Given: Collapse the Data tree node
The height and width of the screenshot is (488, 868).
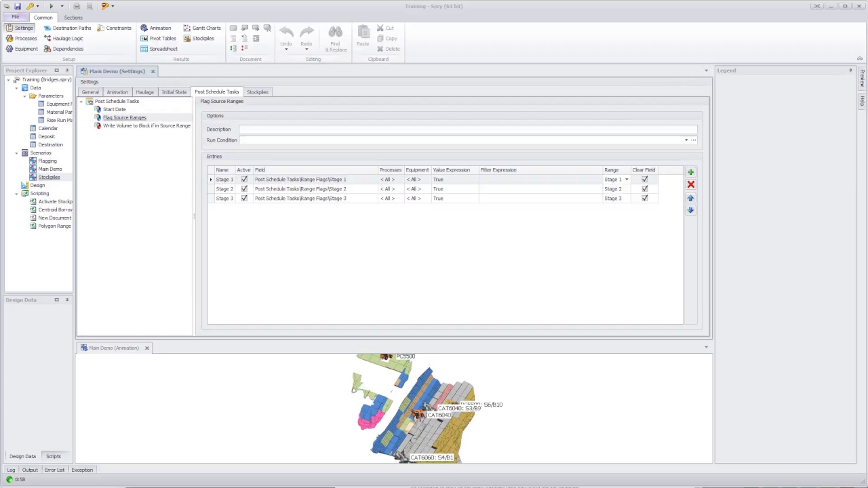Looking at the screenshot, I should coord(17,87).
